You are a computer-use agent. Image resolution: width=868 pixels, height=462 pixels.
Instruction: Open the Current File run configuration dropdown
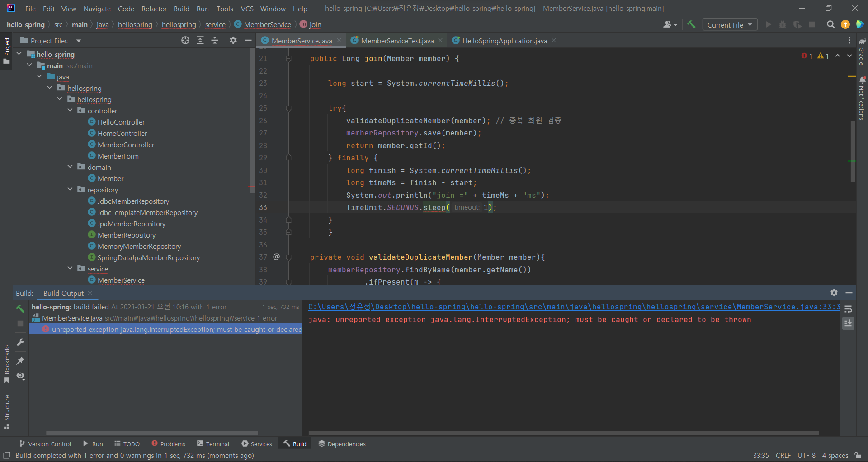[x=730, y=25]
